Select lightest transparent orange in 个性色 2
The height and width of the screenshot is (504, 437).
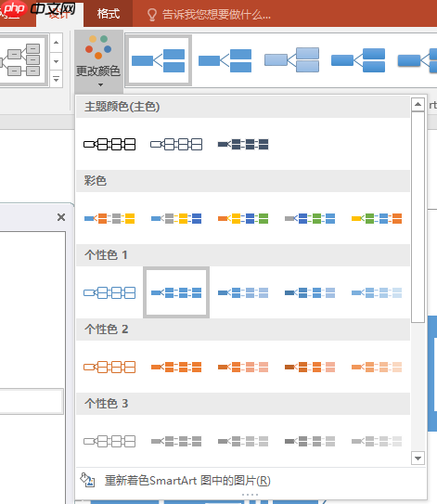coord(377,367)
